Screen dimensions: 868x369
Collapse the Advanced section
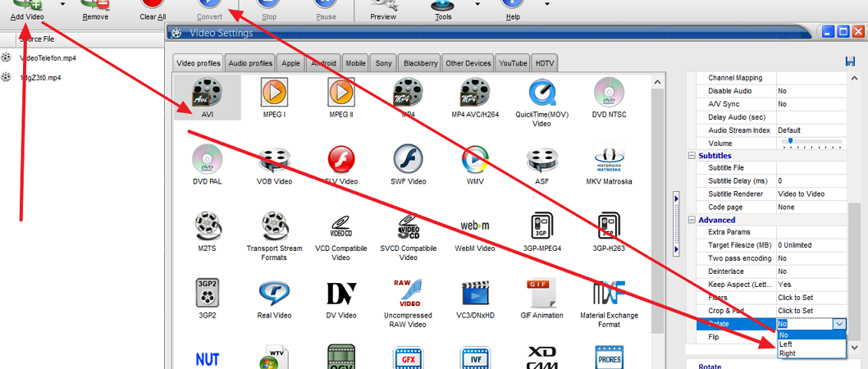(x=692, y=221)
